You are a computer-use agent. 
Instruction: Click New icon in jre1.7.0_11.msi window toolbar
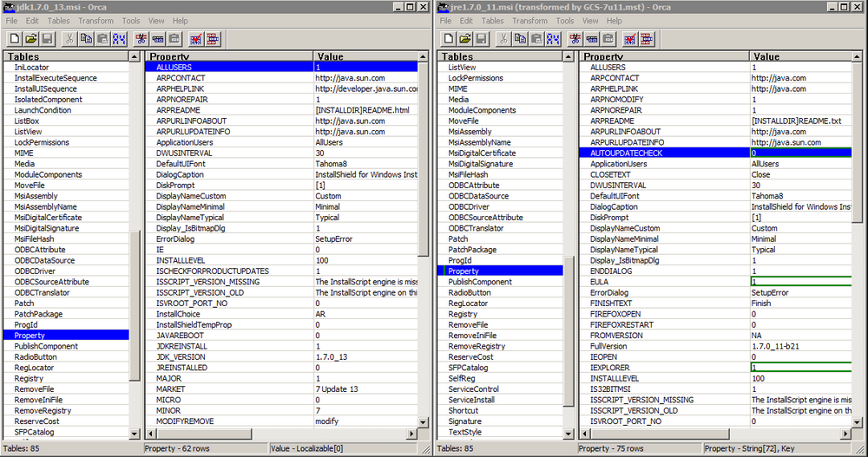coord(449,39)
